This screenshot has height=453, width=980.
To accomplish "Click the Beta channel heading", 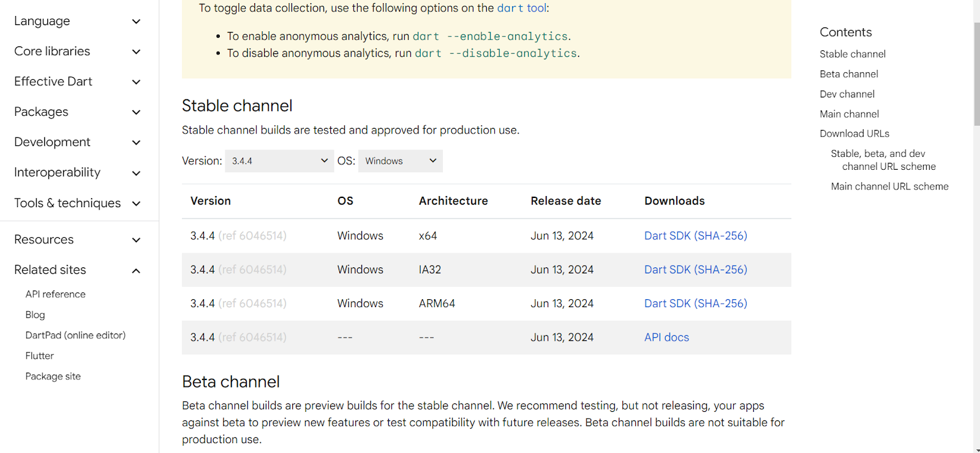I will tap(231, 382).
